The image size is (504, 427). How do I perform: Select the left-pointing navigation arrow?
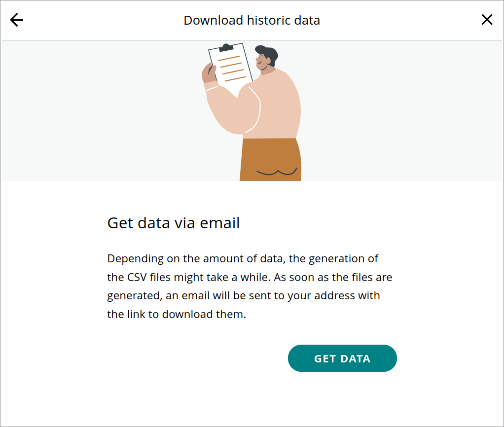pyautogui.click(x=16, y=20)
